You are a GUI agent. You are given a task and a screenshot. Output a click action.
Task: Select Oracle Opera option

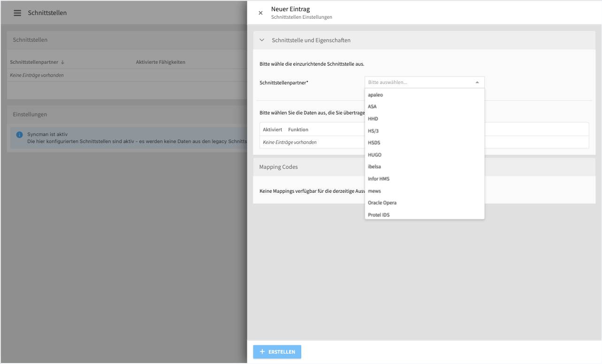(425, 203)
